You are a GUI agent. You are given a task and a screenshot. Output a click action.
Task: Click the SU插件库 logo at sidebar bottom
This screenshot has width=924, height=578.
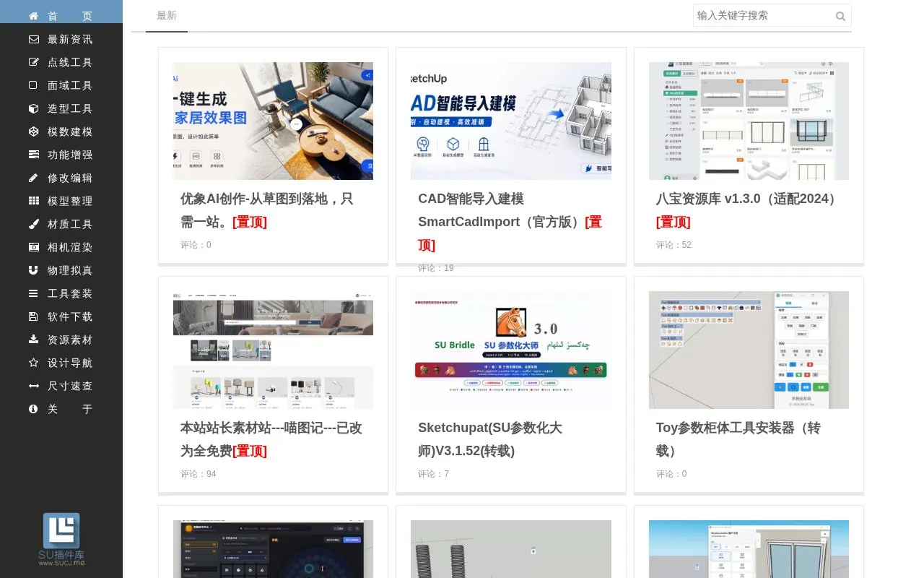pos(61,539)
